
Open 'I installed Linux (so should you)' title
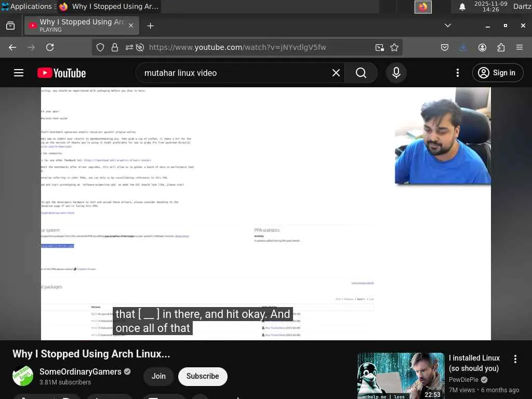474,363
